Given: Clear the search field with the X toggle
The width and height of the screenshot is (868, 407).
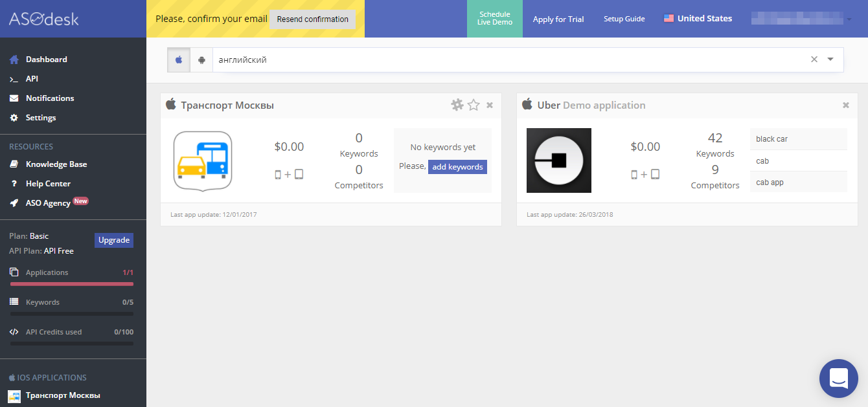Looking at the screenshot, I should (x=814, y=59).
